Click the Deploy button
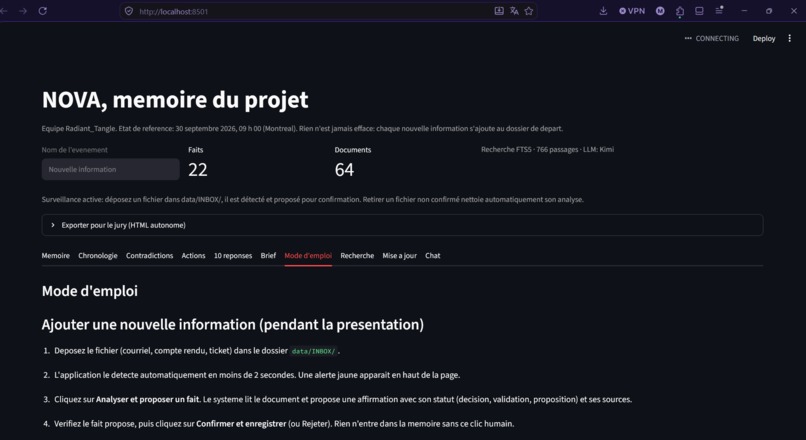 pyautogui.click(x=764, y=39)
